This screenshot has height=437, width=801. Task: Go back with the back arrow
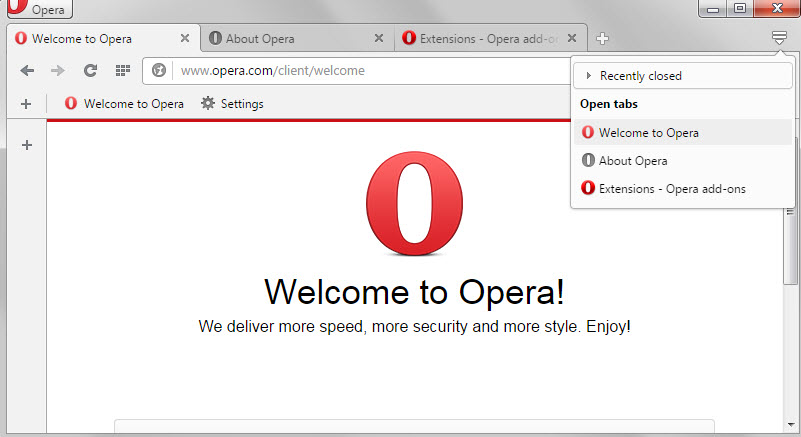click(x=27, y=70)
